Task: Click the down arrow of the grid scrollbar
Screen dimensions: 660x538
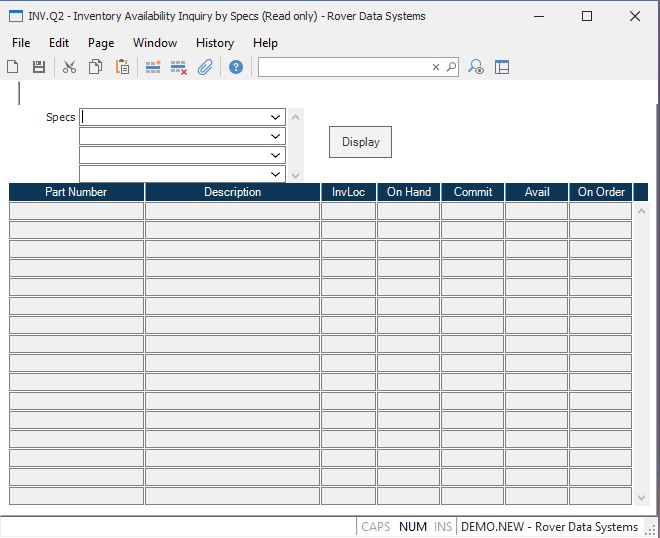Action: point(641,497)
